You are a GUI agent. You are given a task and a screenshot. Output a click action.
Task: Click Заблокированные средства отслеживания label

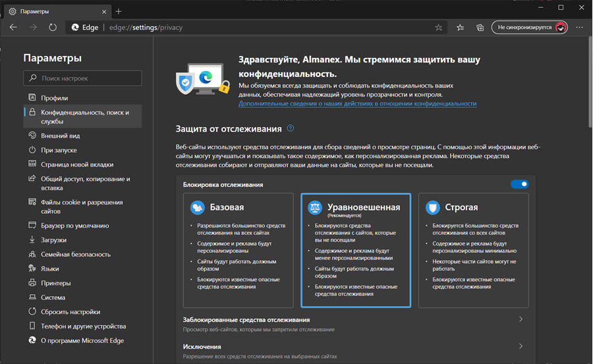[246, 320]
